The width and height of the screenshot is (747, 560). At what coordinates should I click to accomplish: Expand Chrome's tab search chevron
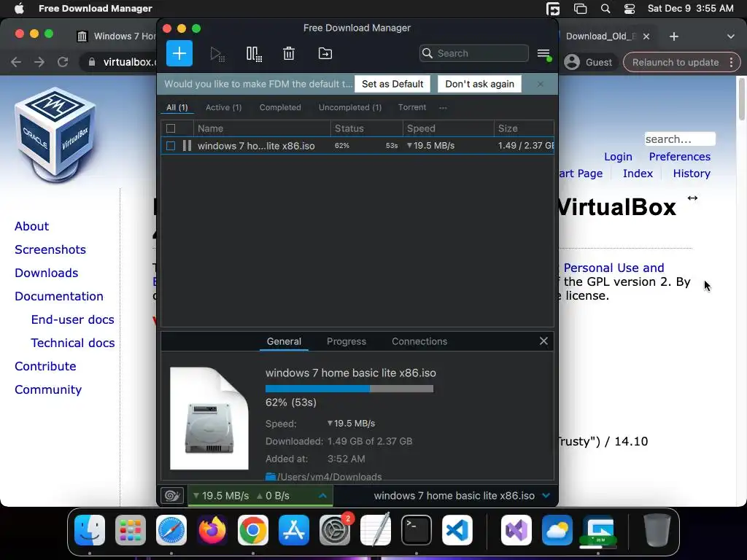[730, 36]
